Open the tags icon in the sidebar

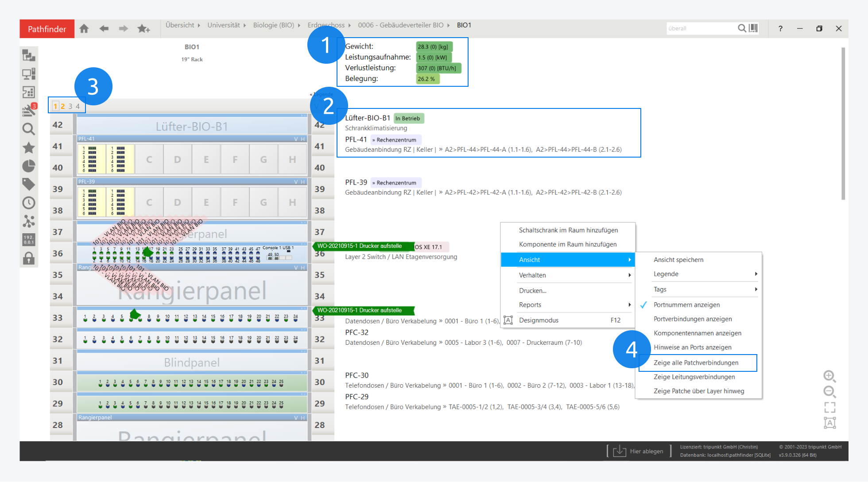29,184
